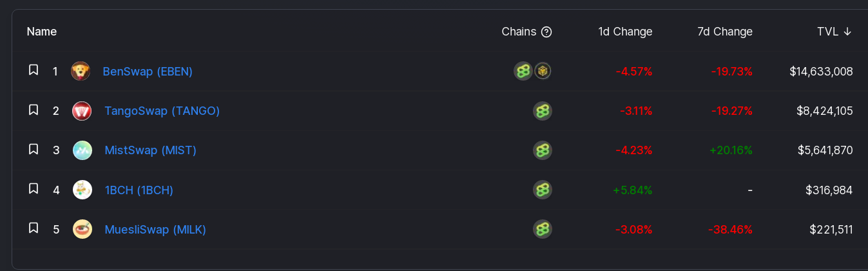
Task: Bookmark the TangoSwap (TANGO) row
Action: [34, 110]
